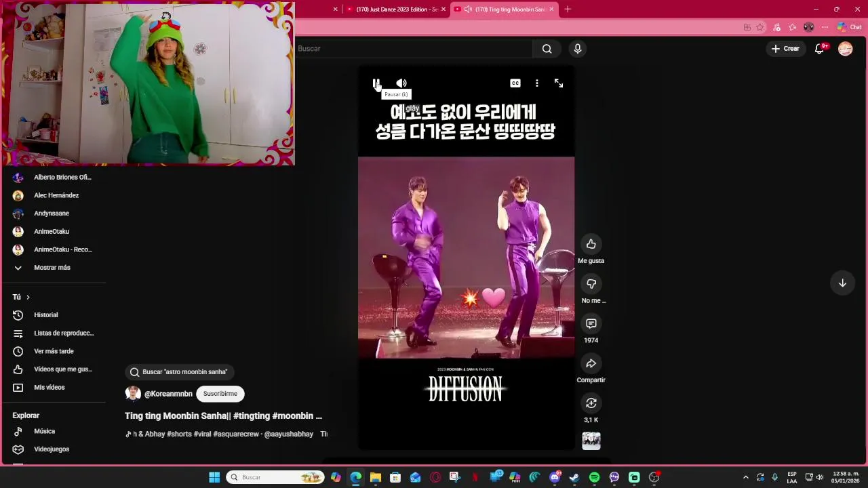Close the Ting ting Moonbin tab
The image size is (868, 488).
(x=551, y=9)
